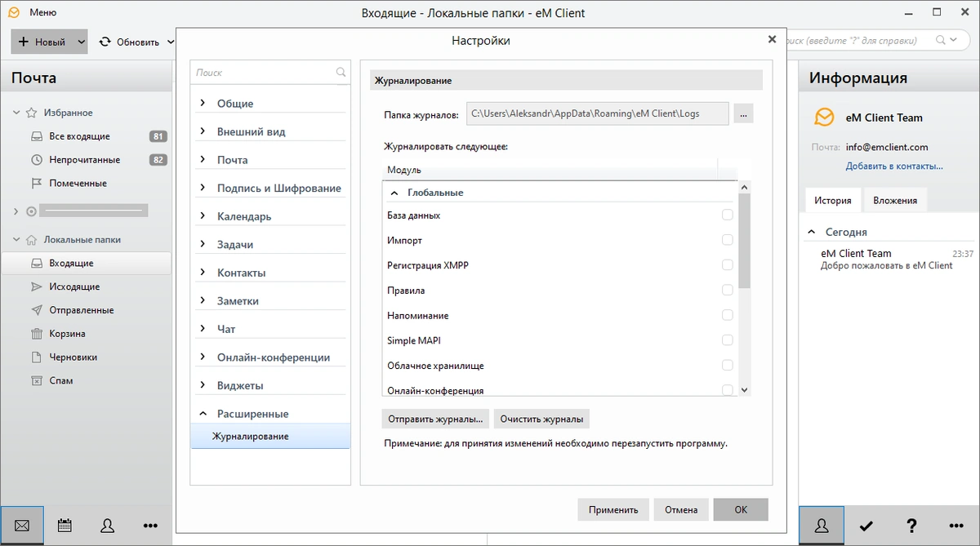Enable Simple MAPI logging checkbox
The image size is (980, 546).
[x=727, y=340]
